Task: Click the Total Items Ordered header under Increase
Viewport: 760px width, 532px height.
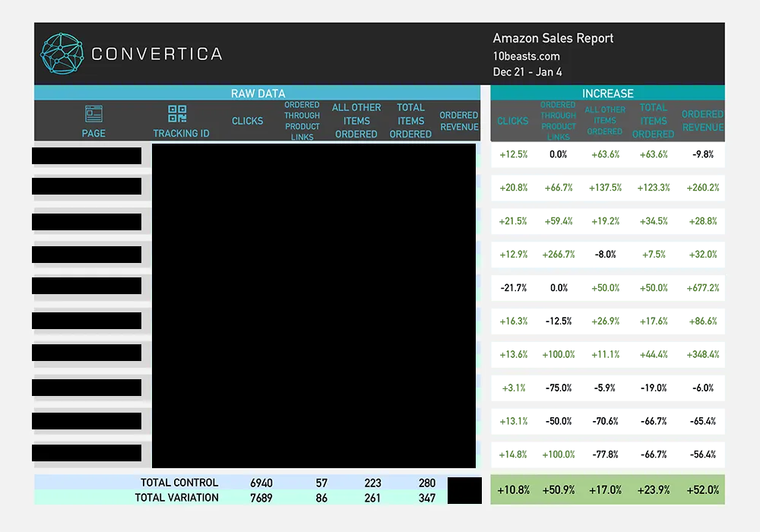Action: click(x=654, y=121)
